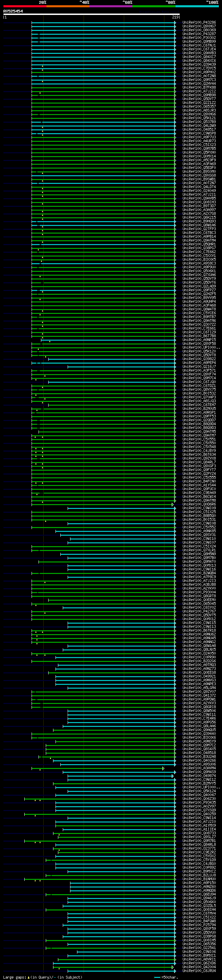This screenshot has height=980, width=222.
Task: Open hit UniRef100_Q9MB99
Action: tap(199, 41)
